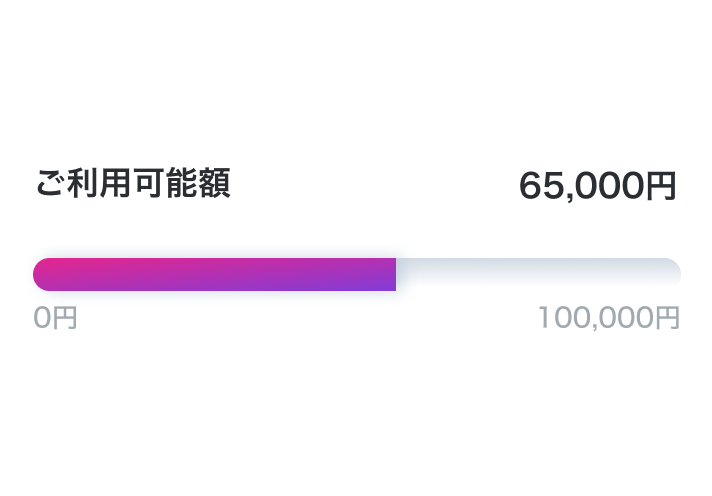Image resolution: width=712 pixels, height=496 pixels.
Task: Click the 100,000円 maximum label
Action: (x=609, y=318)
